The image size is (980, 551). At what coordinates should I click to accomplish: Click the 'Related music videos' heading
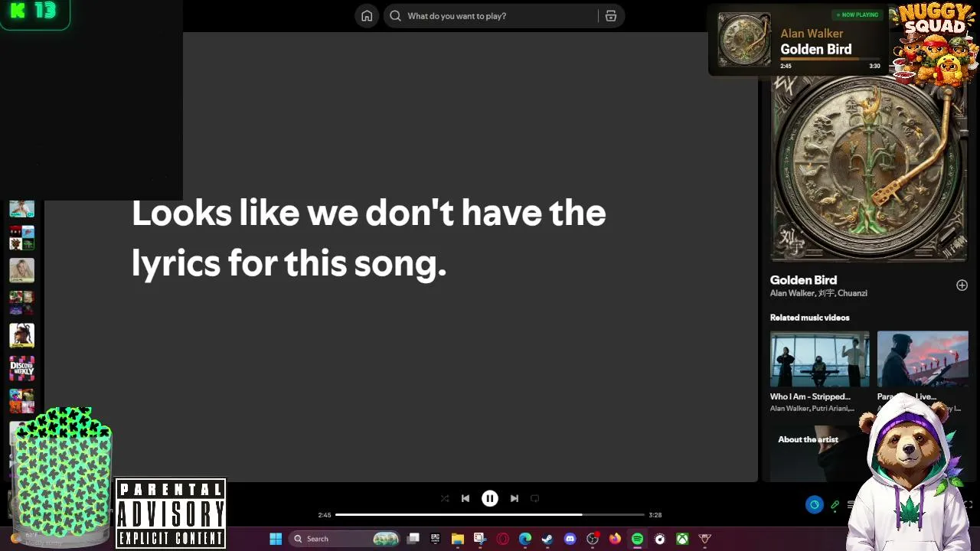click(x=809, y=318)
